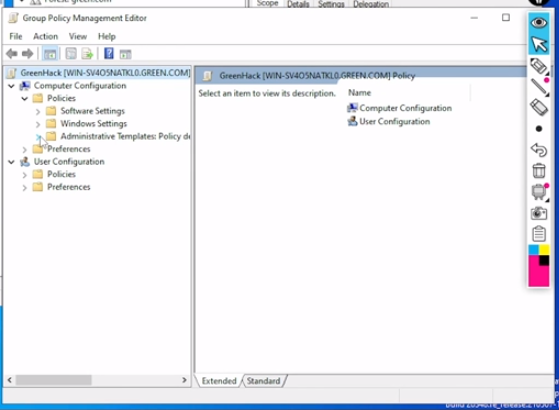The width and height of the screenshot is (559, 410).
Task: Click the camera screenshot icon
Action: (539, 213)
